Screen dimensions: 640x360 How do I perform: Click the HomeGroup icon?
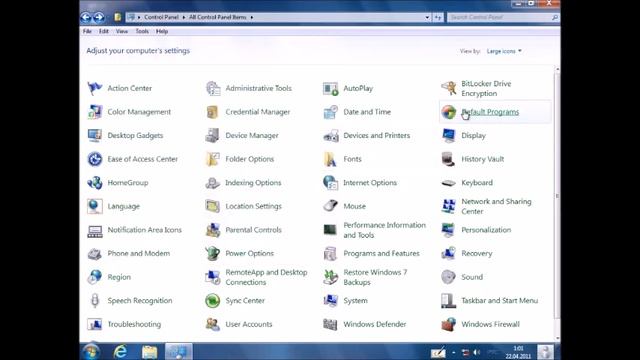click(x=95, y=183)
